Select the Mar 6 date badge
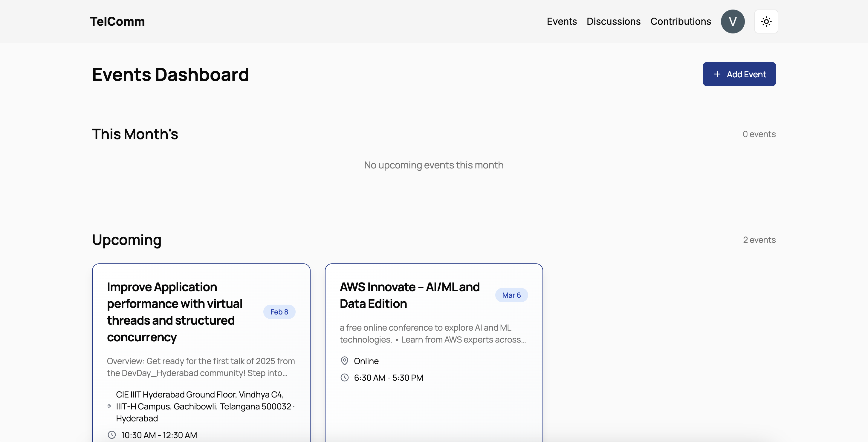This screenshot has width=868, height=442. pos(511,295)
